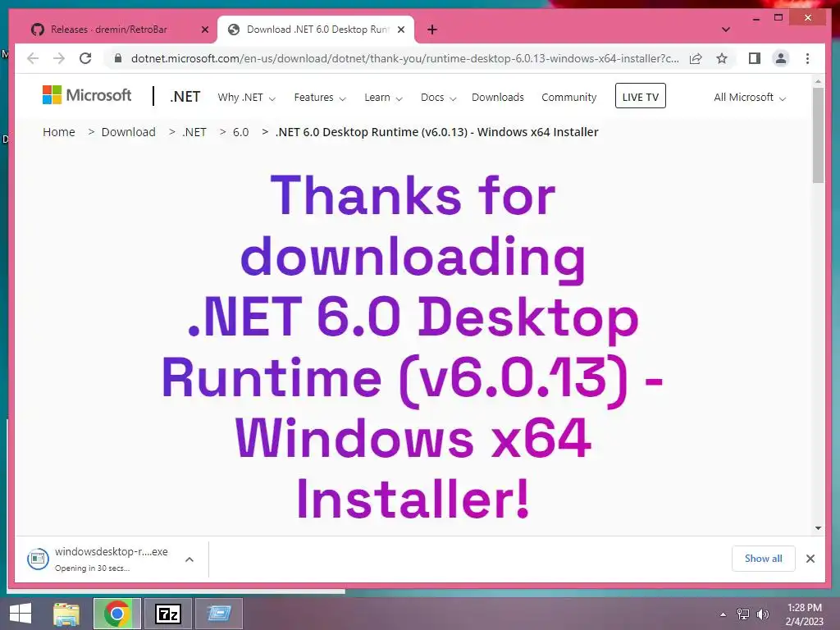The image size is (840, 630).
Task: Expand the Why .NET menu
Action: pos(246,98)
